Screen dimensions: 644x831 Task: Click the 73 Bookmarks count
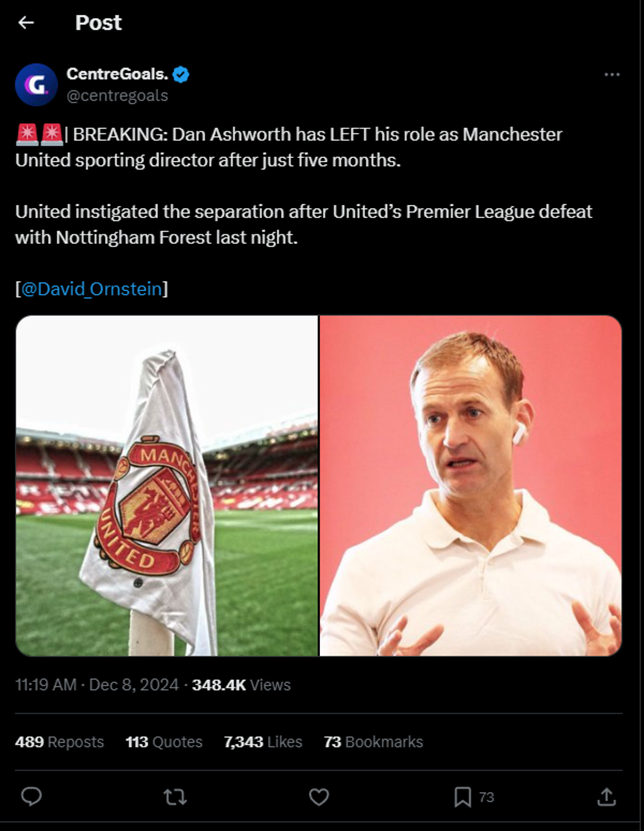click(x=373, y=742)
